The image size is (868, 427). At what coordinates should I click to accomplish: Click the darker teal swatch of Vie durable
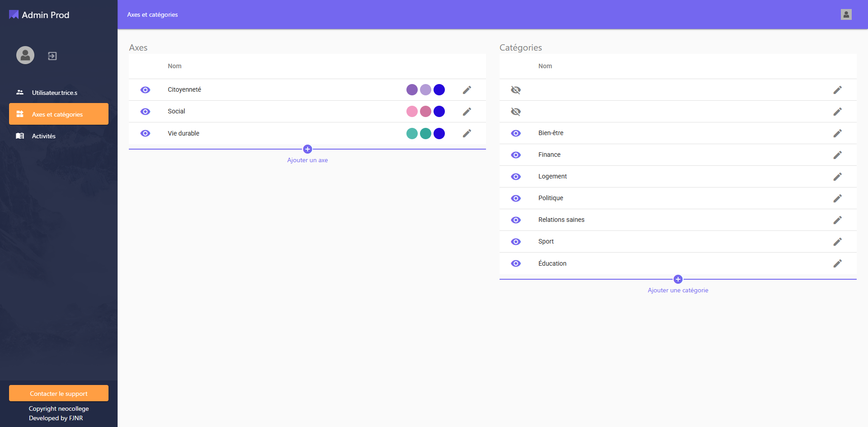pos(425,133)
